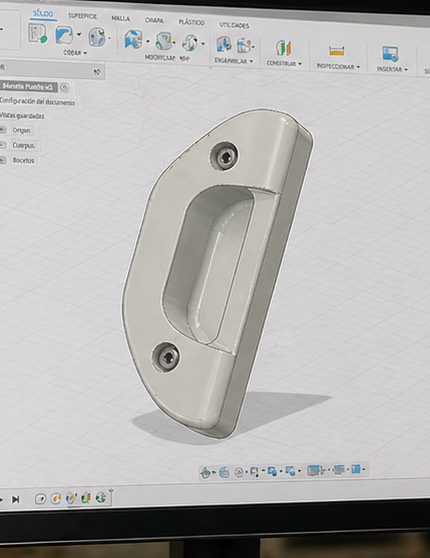Image resolution: width=430 pixels, height=558 pixels.
Task: Open the INSPECCIONAR dropdown
Action: tap(338, 66)
